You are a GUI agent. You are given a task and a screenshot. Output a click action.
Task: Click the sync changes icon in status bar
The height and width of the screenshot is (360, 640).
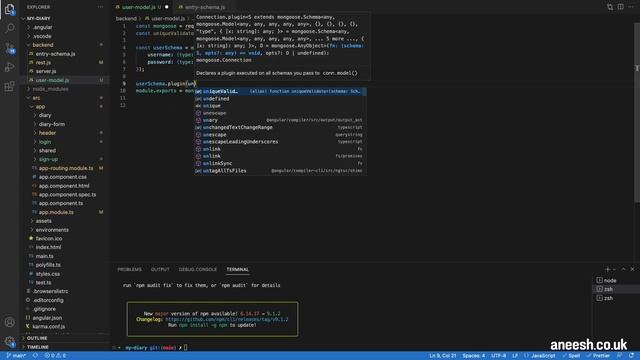36,356
